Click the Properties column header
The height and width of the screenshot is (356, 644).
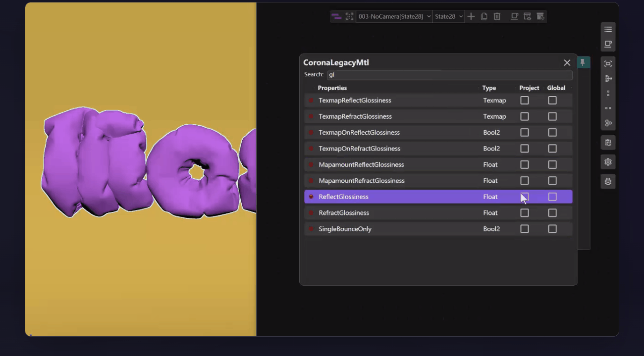click(332, 88)
